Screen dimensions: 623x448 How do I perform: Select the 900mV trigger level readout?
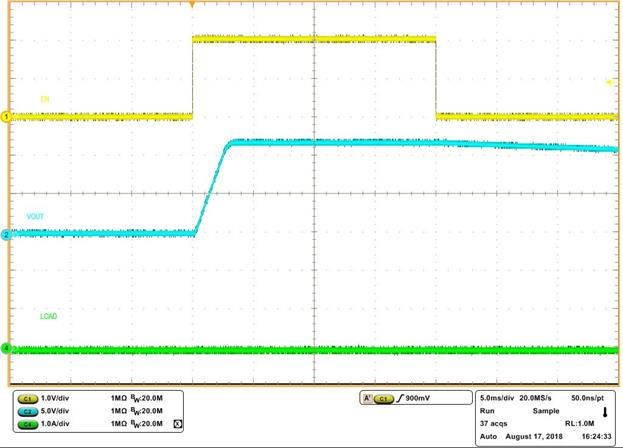coord(422,399)
